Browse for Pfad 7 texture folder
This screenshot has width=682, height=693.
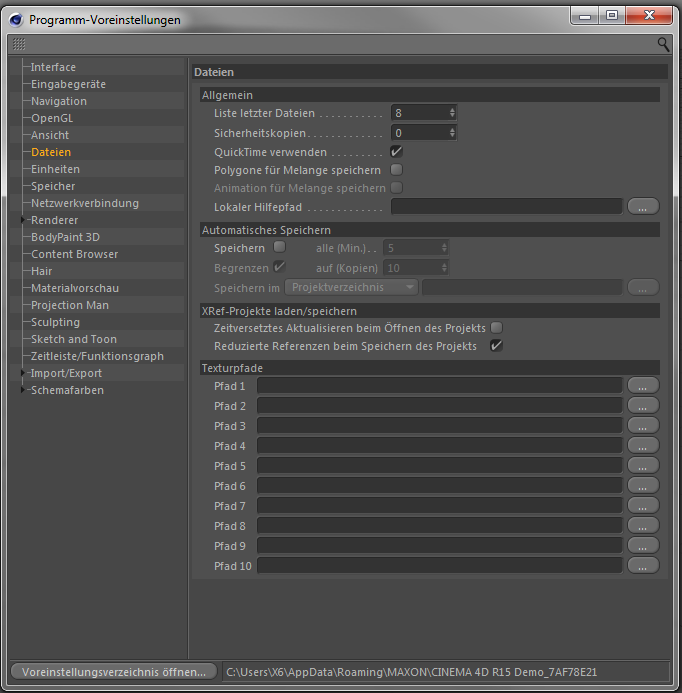pos(643,505)
